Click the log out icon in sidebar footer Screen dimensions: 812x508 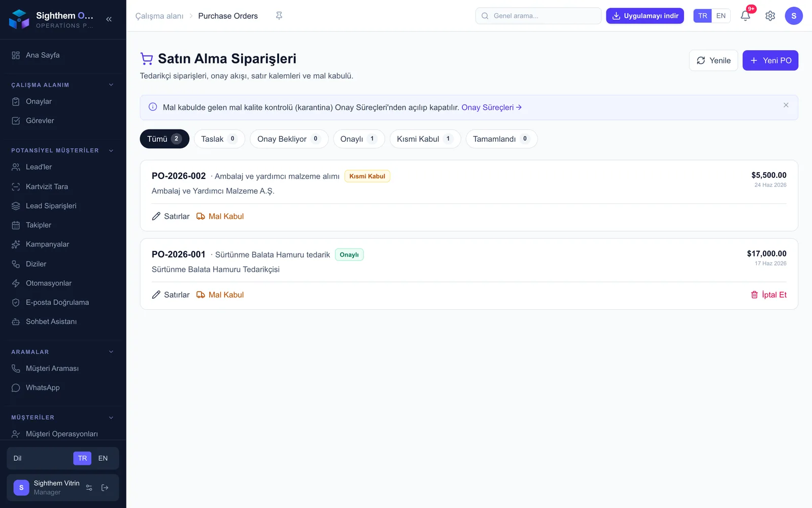tap(105, 488)
